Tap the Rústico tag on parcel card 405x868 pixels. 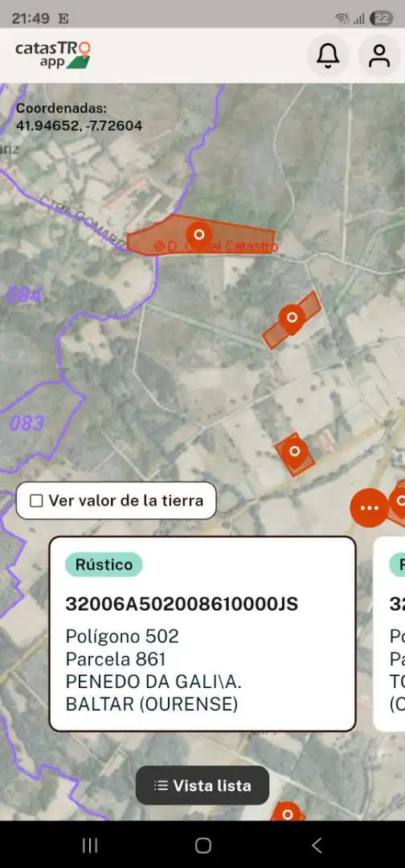pyautogui.click(x=104, y=565)
